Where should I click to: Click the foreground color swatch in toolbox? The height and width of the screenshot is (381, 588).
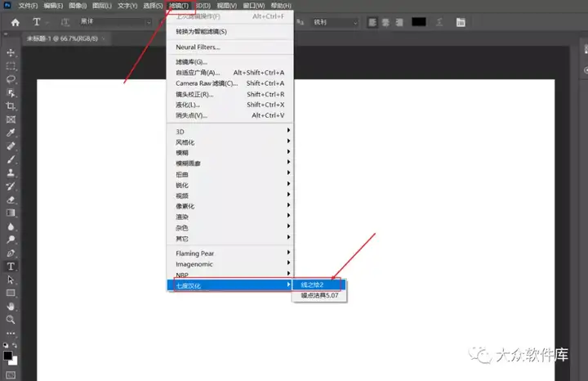click(x=7, y=355)
